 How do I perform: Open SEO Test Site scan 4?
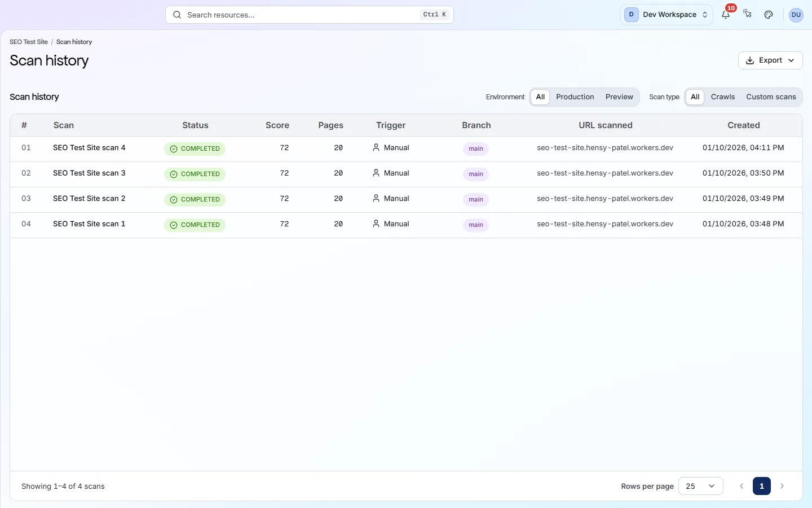coord(89,148)
